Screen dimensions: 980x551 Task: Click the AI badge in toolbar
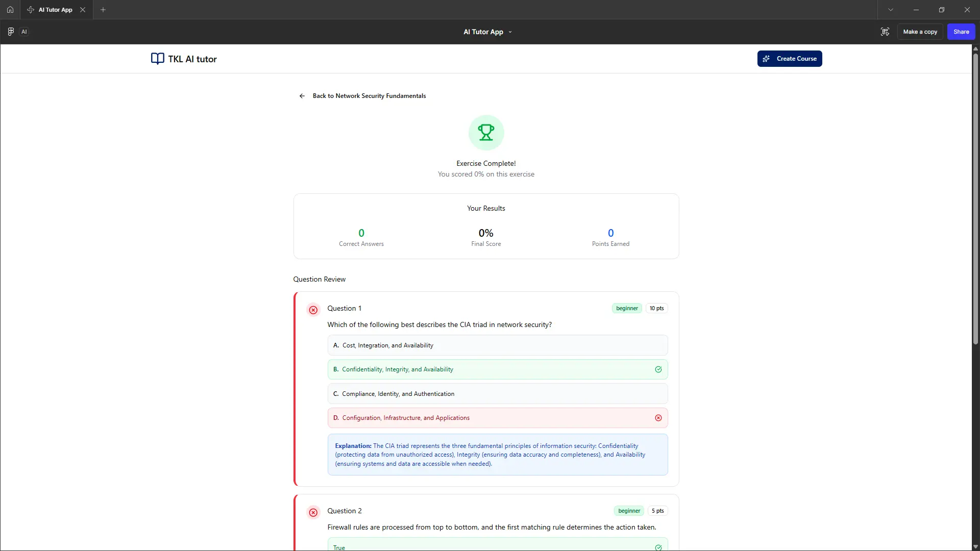(24, 32)
